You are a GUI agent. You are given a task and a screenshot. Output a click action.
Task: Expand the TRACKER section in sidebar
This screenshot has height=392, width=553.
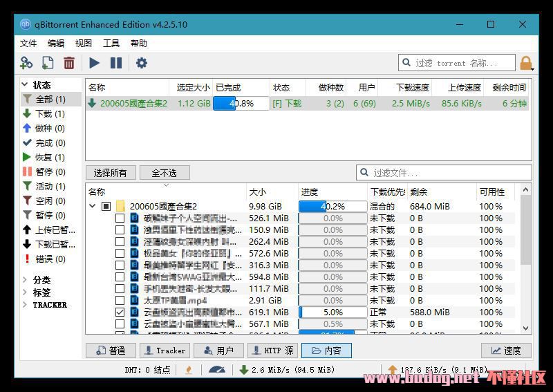[x=26, y=305]
